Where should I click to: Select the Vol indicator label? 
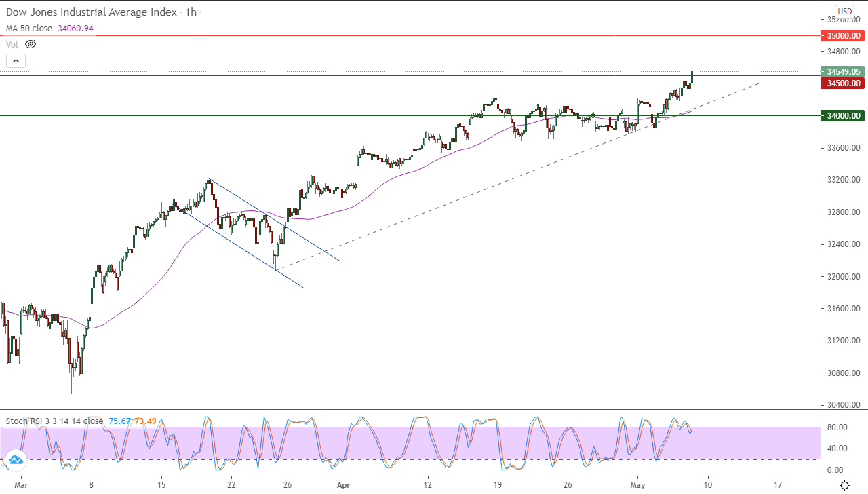12,44
